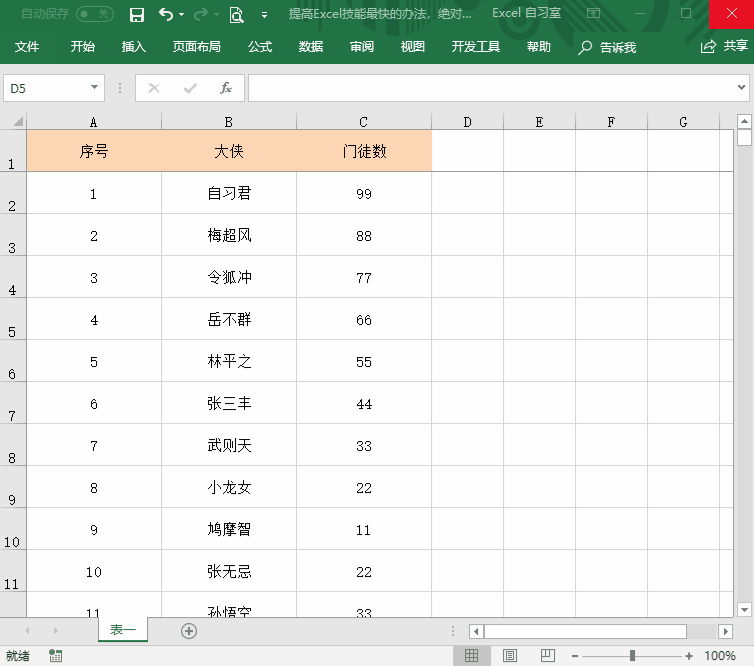Add a new sheet with plus icon
Image resolution: width=754 pixels, height=666 pixels.
pyautogui.click(x=189, y=631)
